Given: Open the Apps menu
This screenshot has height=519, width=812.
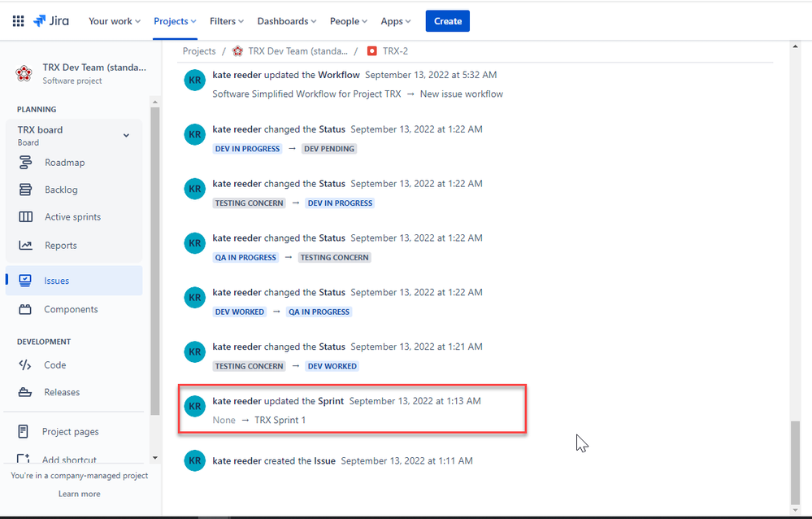Looking at the screenshot, I should (x=395, y=21).
